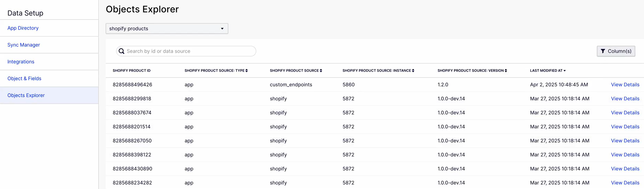View Details for product 8285688299818
Screen dimensions: 644x189
pos(625,99)
